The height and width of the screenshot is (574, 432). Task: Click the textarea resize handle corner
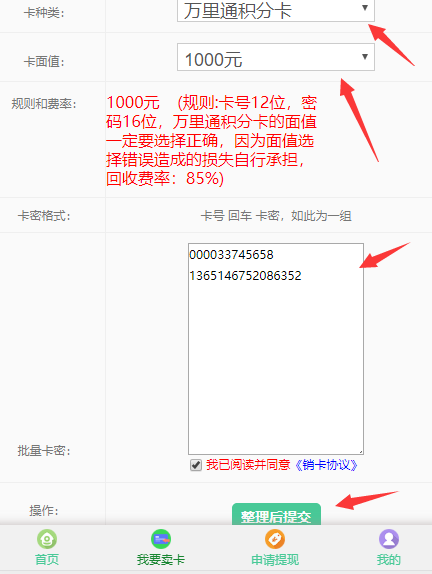(361, 452)
